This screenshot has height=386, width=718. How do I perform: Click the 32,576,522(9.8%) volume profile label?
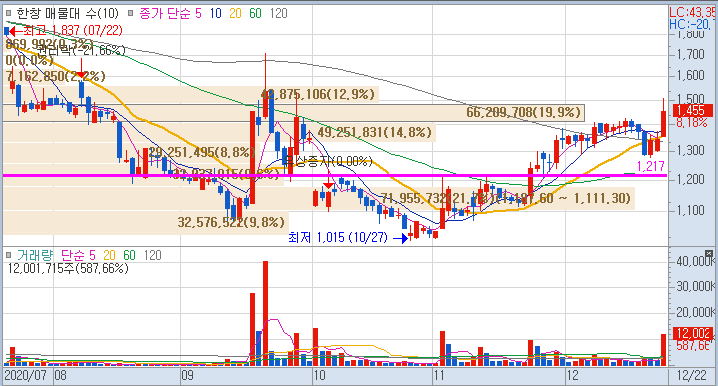[x=231, y=222]
